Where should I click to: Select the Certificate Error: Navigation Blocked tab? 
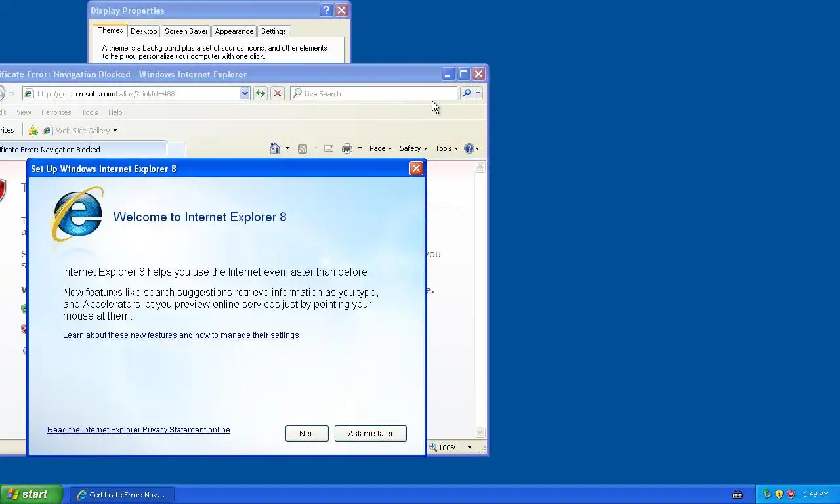[83, 150]
